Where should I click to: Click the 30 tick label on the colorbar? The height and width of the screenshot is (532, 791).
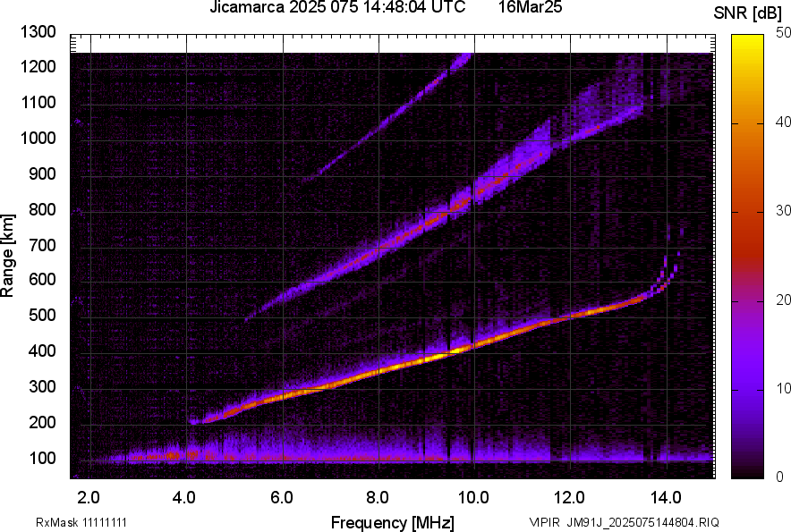pos(783,210)
